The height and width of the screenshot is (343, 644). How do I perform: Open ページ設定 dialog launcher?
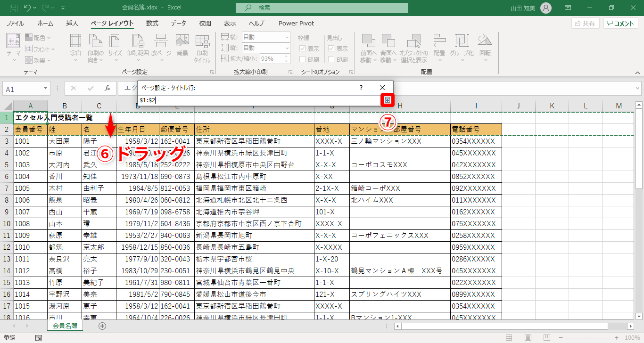point(212,72)
